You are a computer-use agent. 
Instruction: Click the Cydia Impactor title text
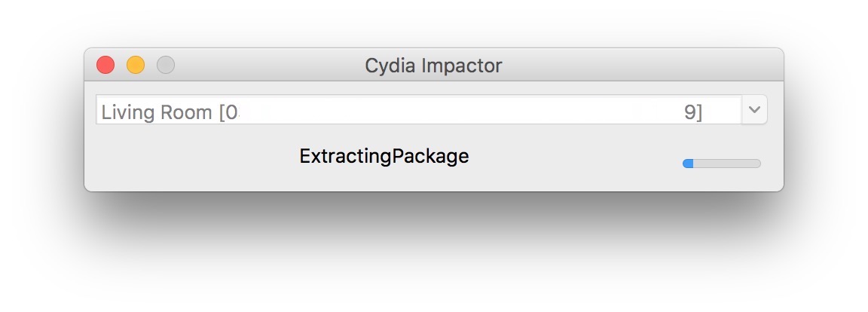pos(433,66)
